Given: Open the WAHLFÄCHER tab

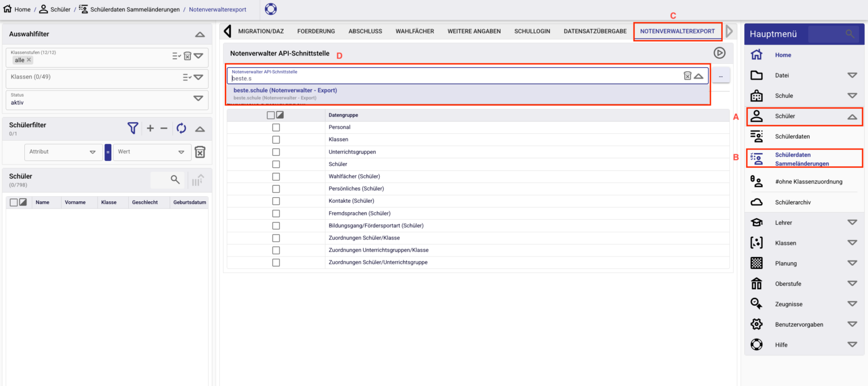Looking at the screenshot, I should click(x=415, y=31).
